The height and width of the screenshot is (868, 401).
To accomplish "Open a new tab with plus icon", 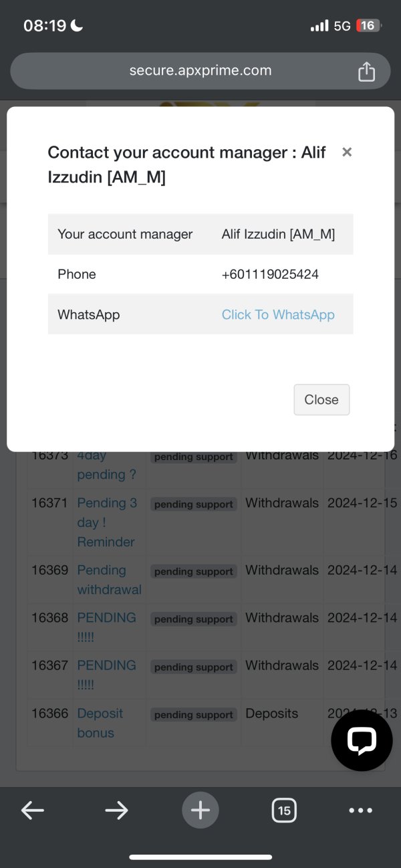I will [200, 810].
